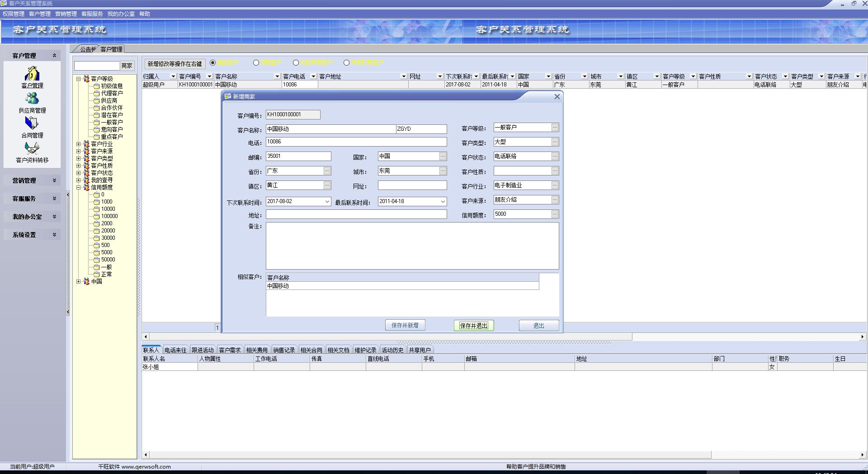Click the 潜在客户 folder icon
Screen dimensions: 868x474
96,115
